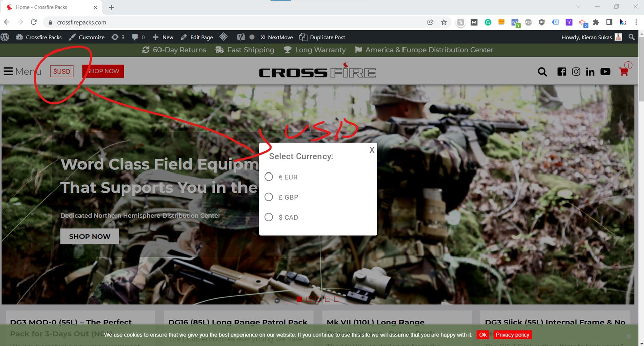Viewport: 644px width, 346px height.
Task: Click the Long Warranty notice
Action: [314, 50]
